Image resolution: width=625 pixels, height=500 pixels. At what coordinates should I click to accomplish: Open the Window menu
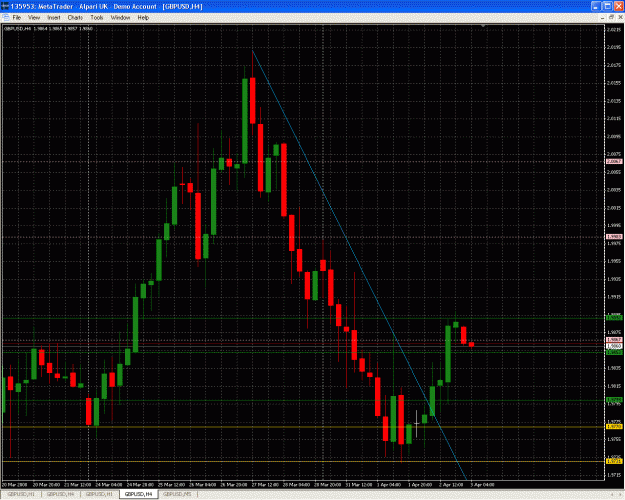(x=120, y=18)
